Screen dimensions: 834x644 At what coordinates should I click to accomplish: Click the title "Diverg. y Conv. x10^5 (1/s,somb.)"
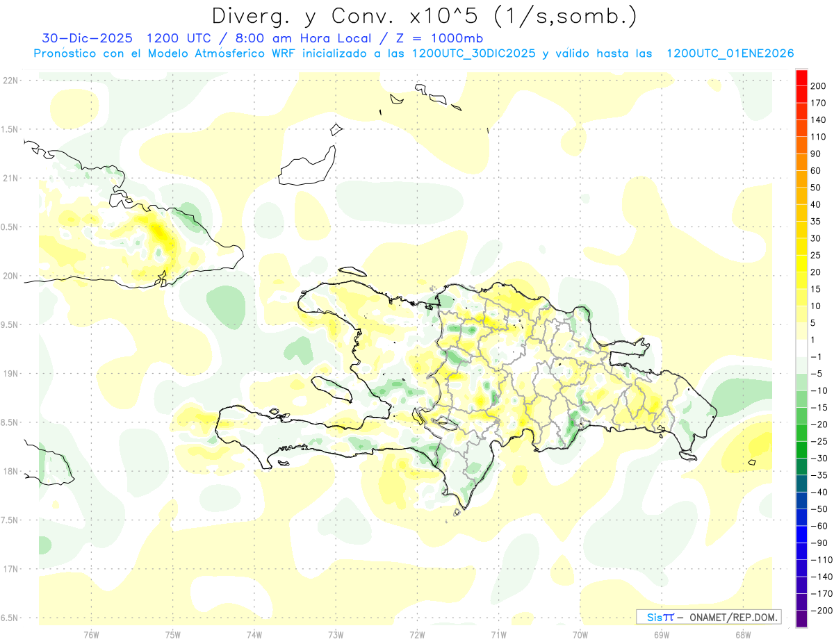pyautogui.click(x=424, y=15)
